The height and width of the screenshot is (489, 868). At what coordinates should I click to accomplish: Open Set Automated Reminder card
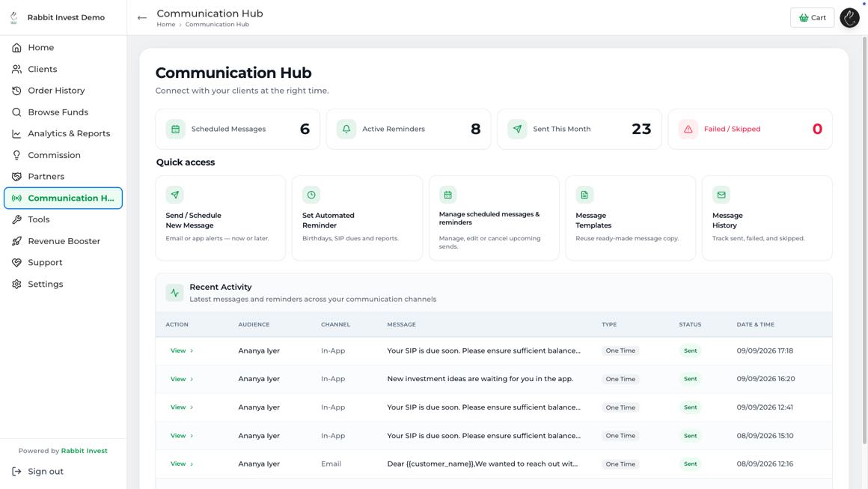(357, 218)
